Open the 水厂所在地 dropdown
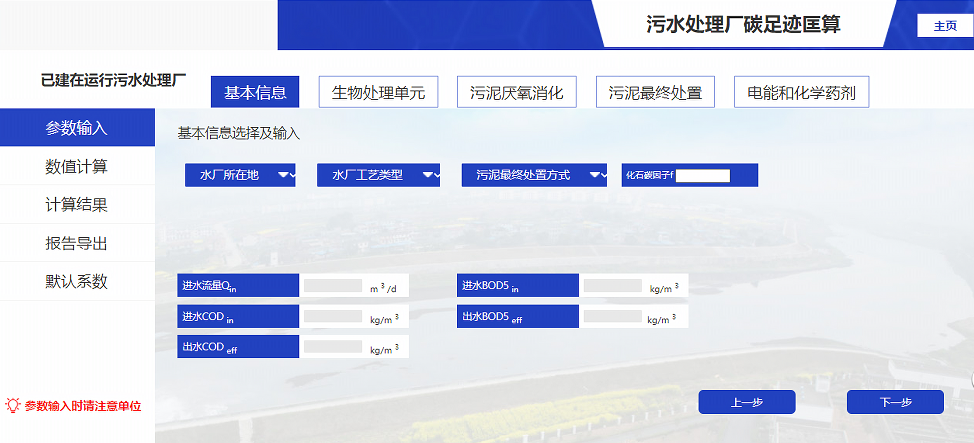 (x=240, y=175)
